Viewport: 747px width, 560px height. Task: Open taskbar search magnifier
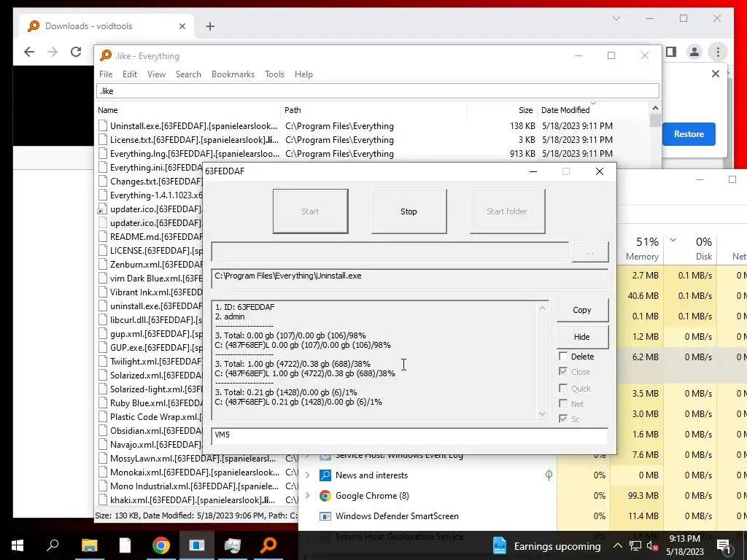click(53, 545)
